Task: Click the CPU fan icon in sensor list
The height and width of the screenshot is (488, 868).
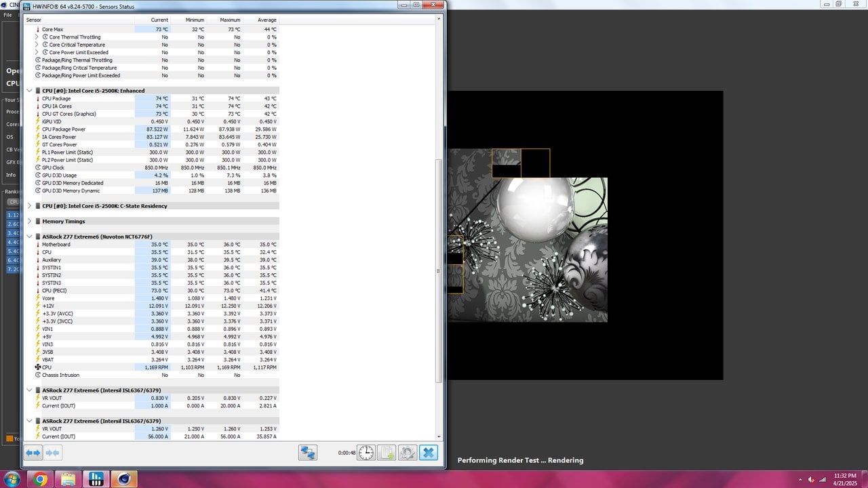Action: 38,367
